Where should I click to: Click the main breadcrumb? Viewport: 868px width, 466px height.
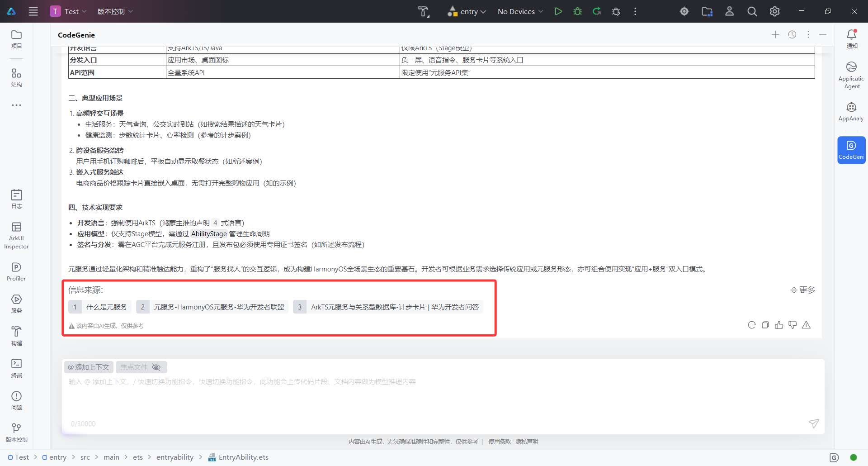pos(111,457)
